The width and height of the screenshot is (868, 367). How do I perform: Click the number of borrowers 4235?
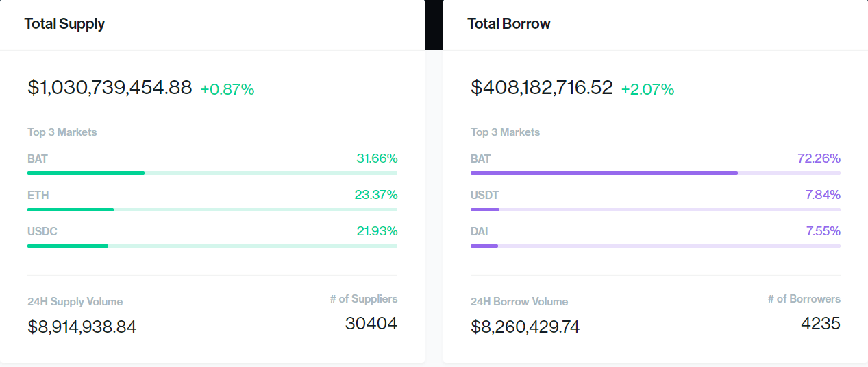click(820, 323)
